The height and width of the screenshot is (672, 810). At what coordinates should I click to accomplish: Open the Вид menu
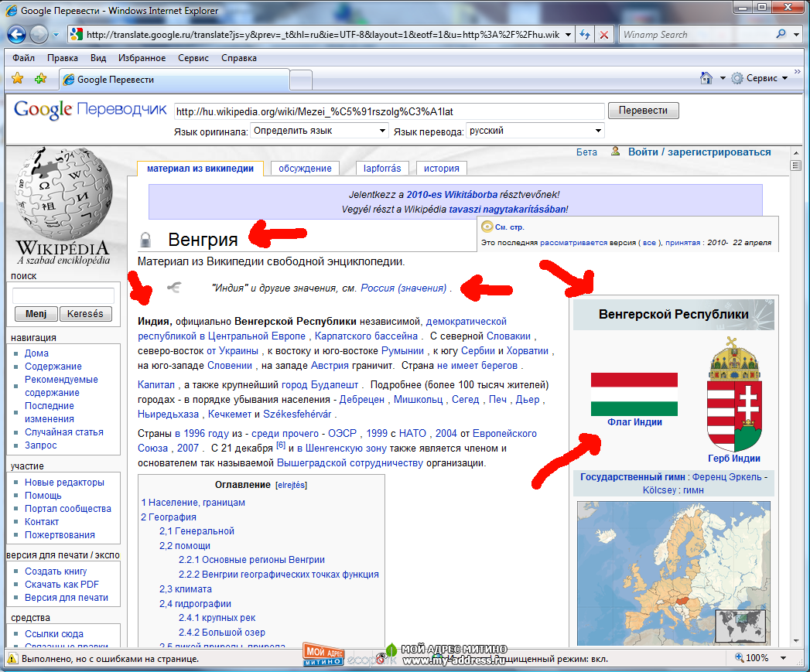point(98,58)
